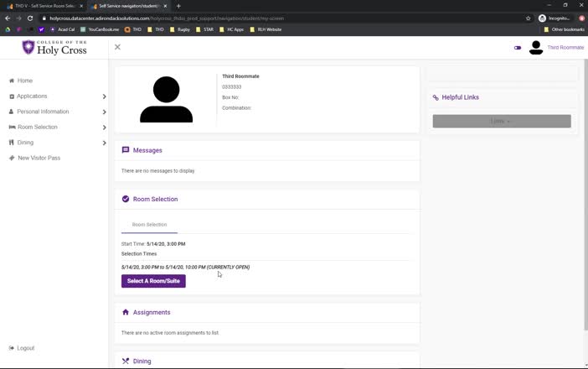Click the Select A Room/Suite button
Screen dimensions: 588x369
point(153,281)
